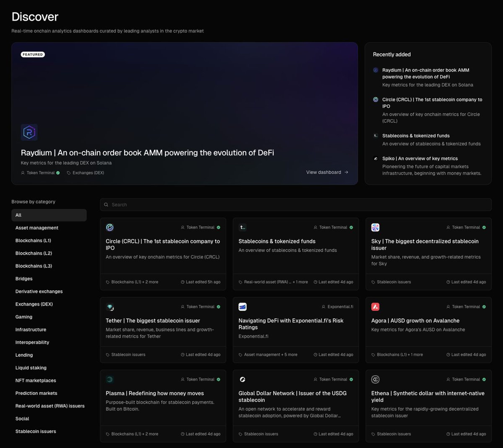Click the Ethena logo on Ethena card
This screenshot has width=503, height=448.
[375, 379]
